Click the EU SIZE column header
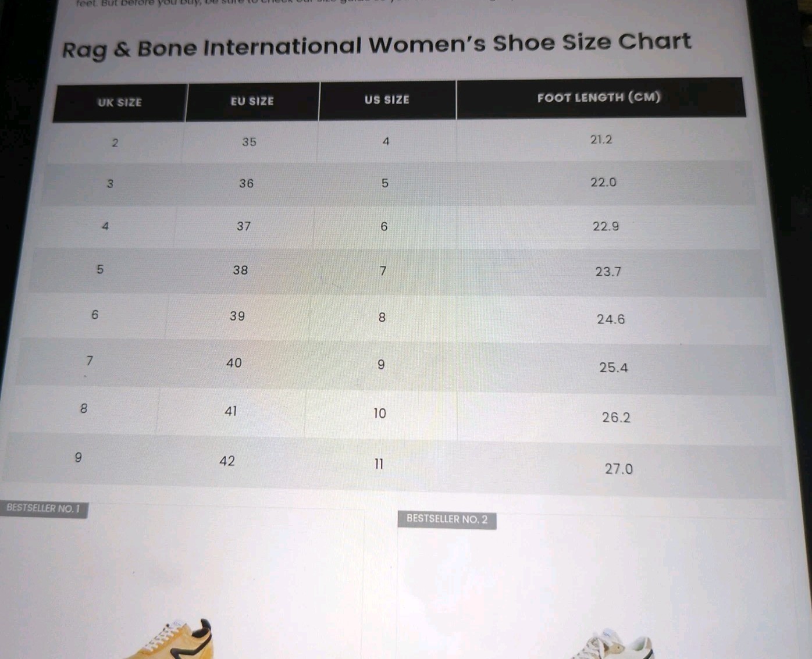Viewport: 812px width, 659px height. (252, 101)
